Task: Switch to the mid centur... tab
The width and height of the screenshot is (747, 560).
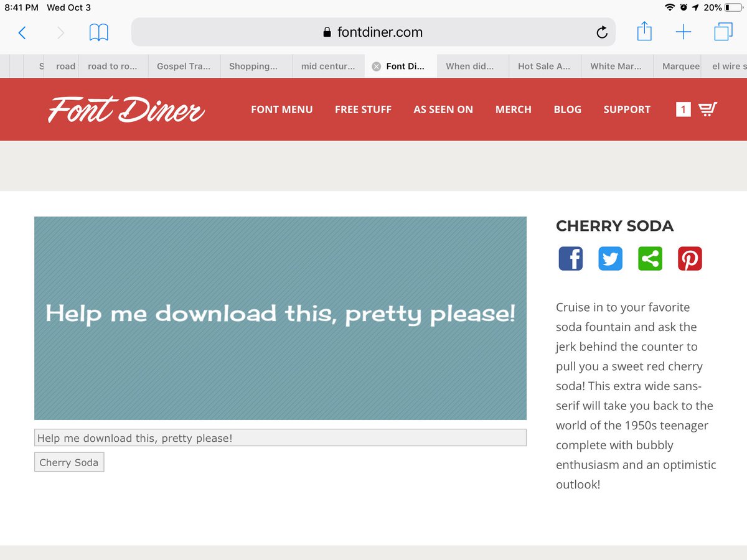Action: point(329,66)
